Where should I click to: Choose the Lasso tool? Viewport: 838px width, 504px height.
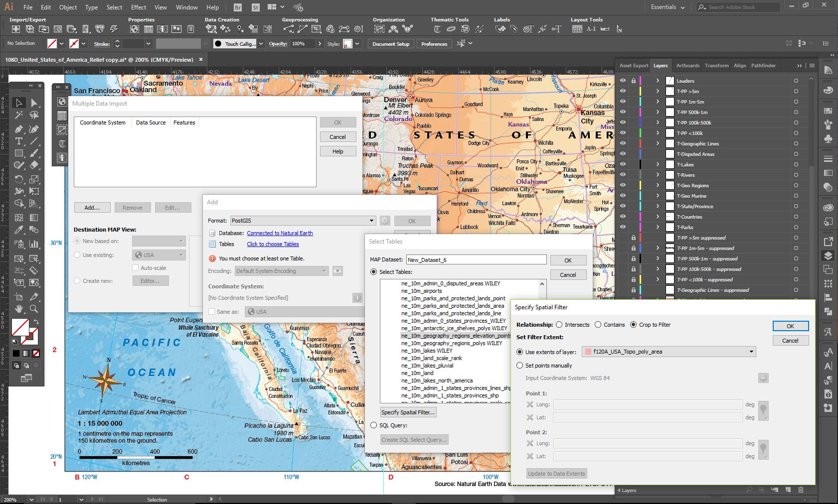34,116
